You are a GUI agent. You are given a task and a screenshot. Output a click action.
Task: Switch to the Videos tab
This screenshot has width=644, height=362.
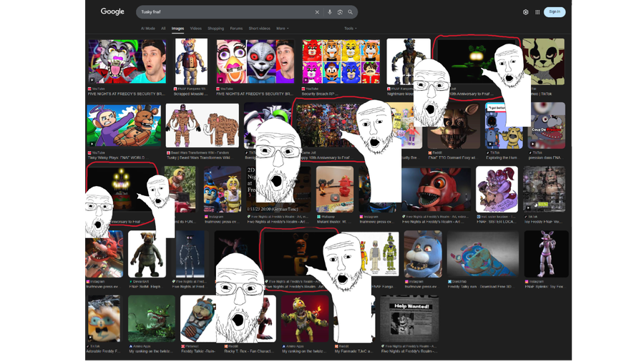pos(195,29)
